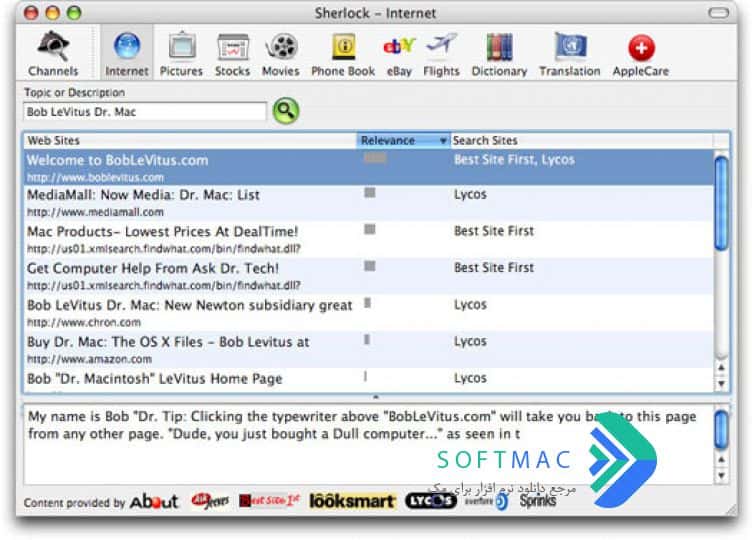The image size is (752, 540).
Task: Click the Best Site 1st provider logo
Action: [269, 501]
